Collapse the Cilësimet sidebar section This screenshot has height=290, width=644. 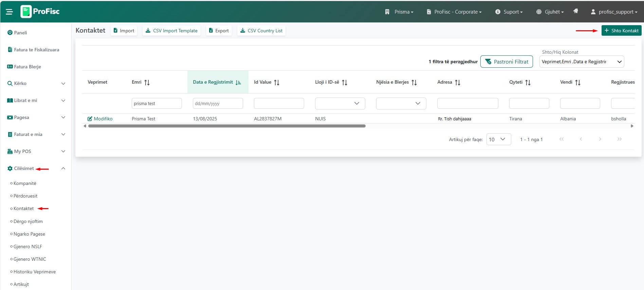coord(63,168)
